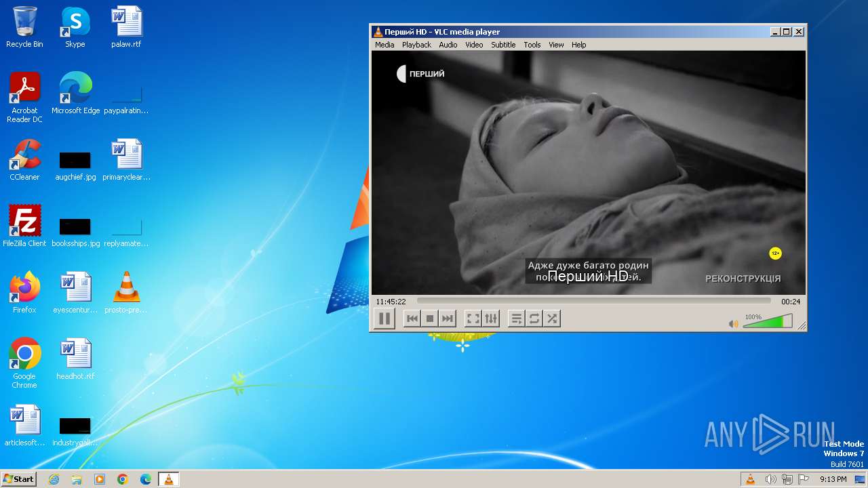Toggle the playlist view button

point(517,319)
